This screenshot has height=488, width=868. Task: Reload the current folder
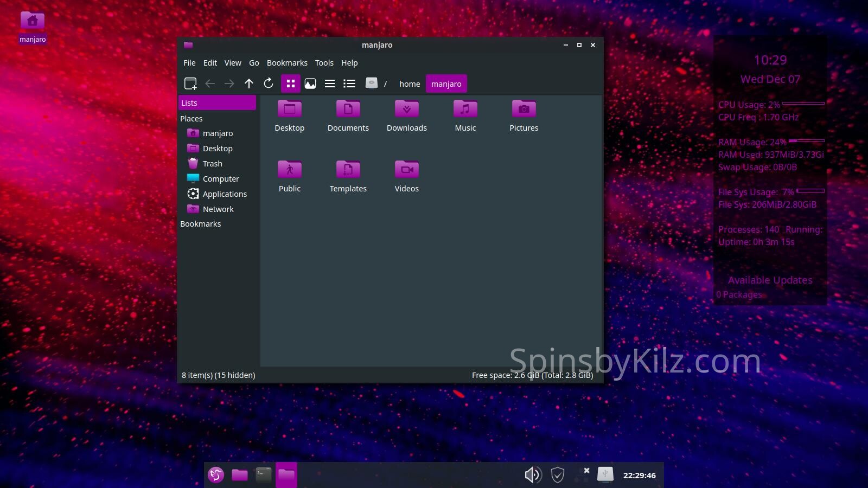click(269, 84)
